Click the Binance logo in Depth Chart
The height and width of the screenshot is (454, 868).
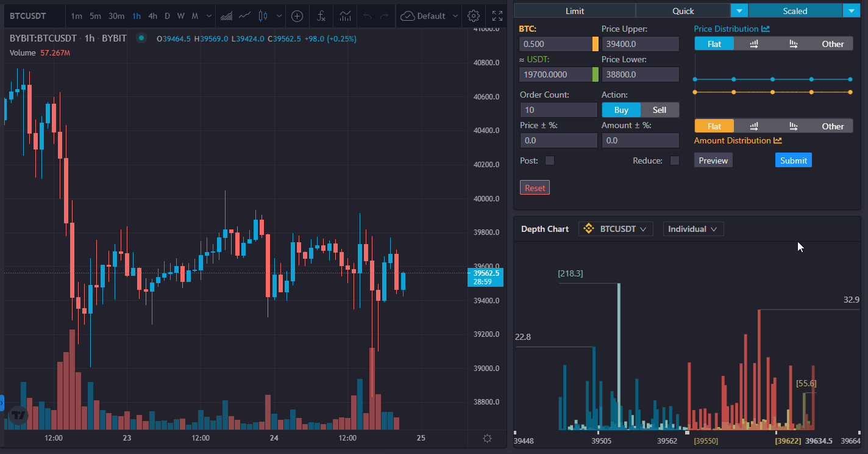[x=589, y=229]
